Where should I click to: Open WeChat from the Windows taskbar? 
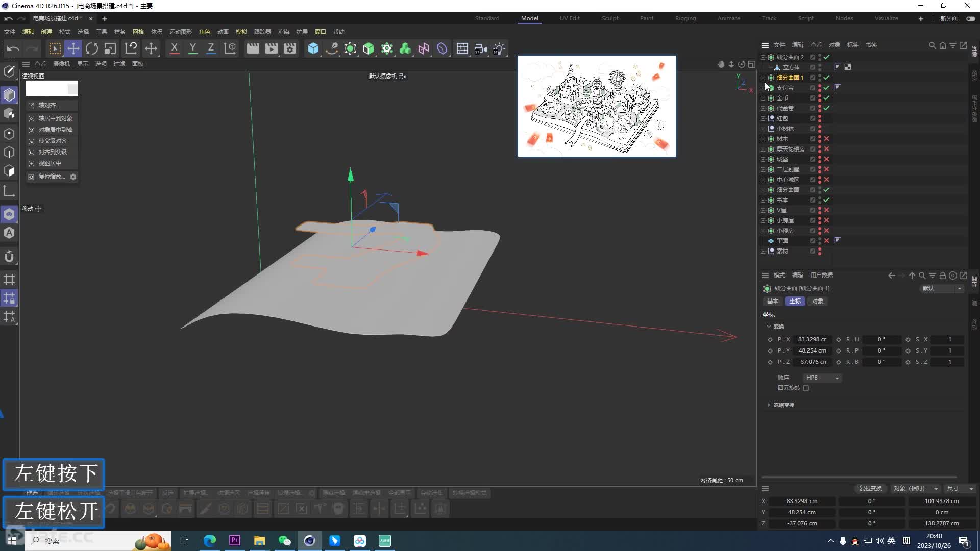click(x=284, y=541)
